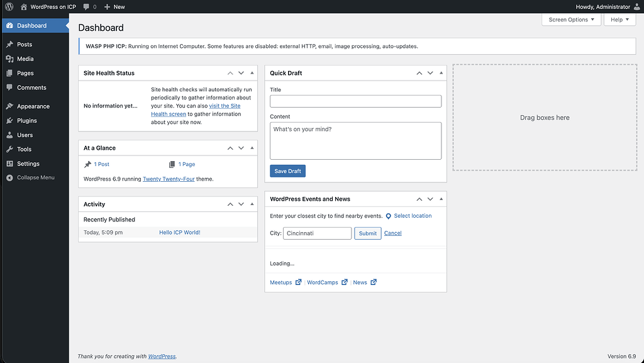The height and width of the screenshot is (363, 644).
Task: Toggle the Quick Draft panel collapse arrow
Action: [441, 73]
